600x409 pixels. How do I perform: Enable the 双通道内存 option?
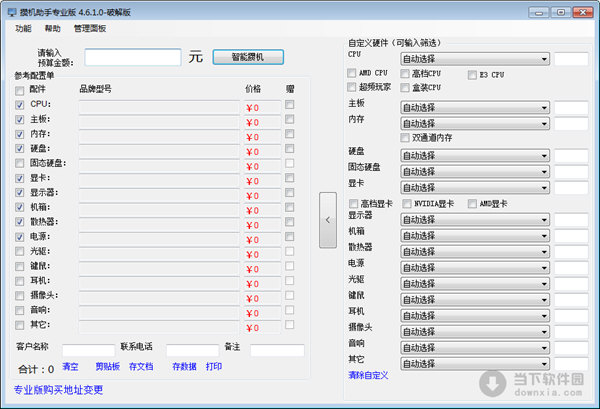tap(404, 138)
